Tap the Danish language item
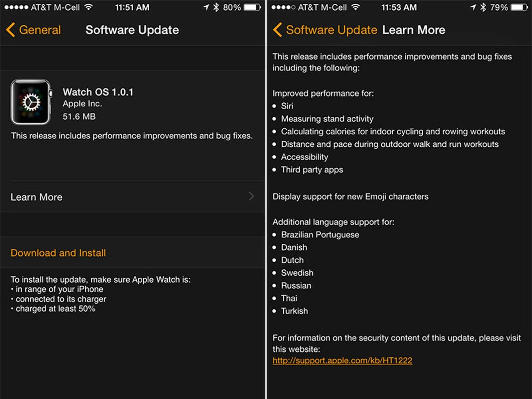Viewport: 532px width, 399px height. [x=294, y=247]
